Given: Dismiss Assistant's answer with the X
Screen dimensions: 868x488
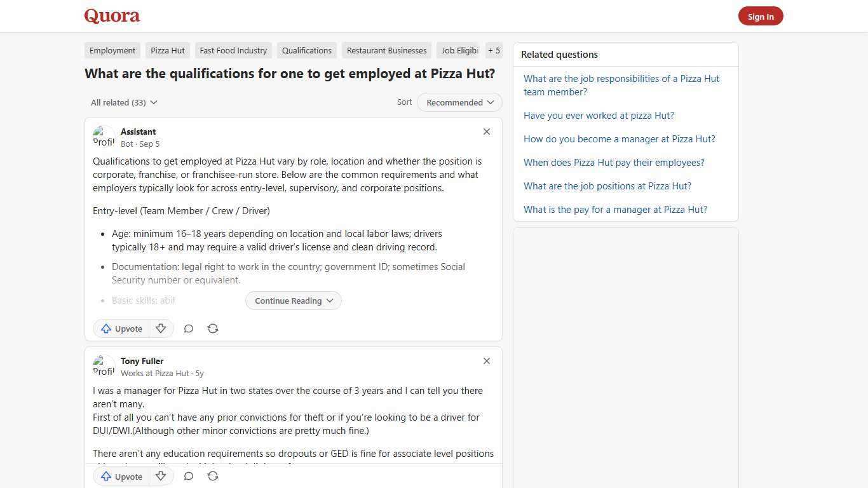Looking at the screenshot, I should (x=487, y=132).
